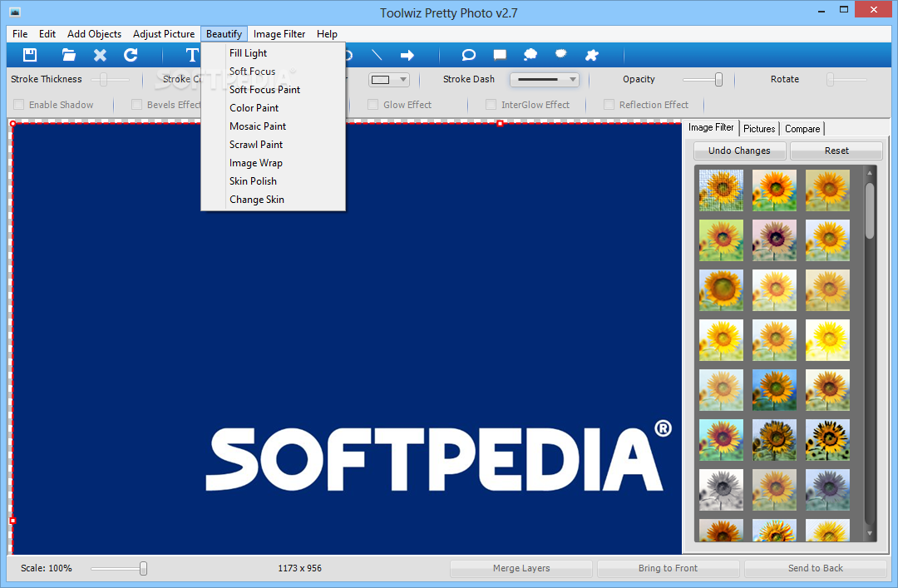Image resolution: width=898 pixels, height=588 pixels.
Task: Switch to the Compare tab
Action: click(x=802, y=129)
